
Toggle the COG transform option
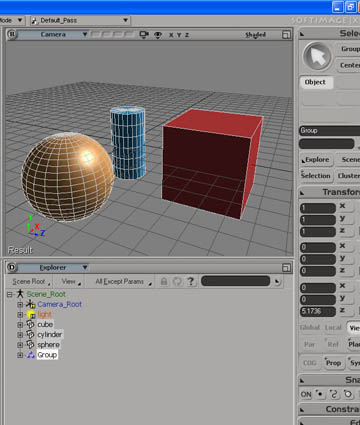pos(310,363)
